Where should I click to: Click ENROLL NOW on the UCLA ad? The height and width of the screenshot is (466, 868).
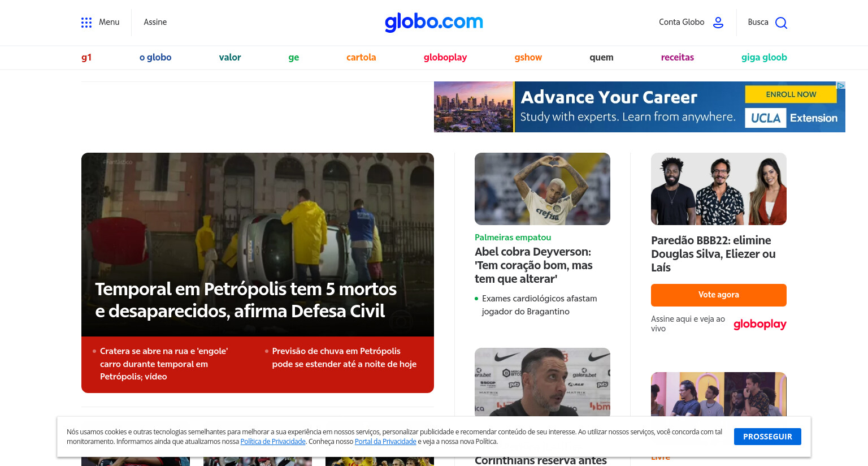pyautogui.click(x=791, y=94)
